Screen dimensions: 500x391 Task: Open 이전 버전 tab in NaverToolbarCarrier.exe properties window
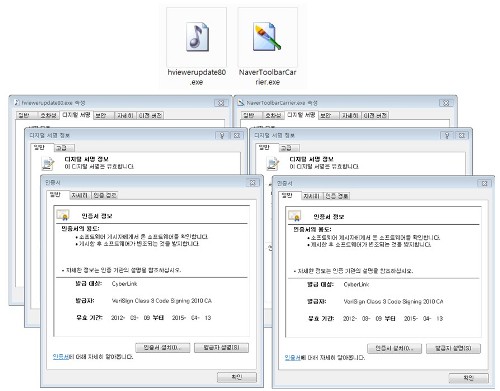[375, 115]
